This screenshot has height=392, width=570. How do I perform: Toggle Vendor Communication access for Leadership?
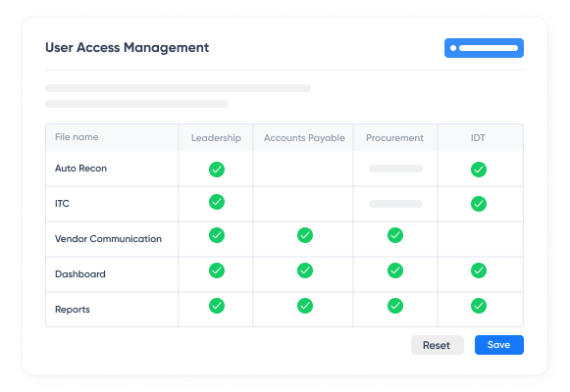(x=217, y=235)
